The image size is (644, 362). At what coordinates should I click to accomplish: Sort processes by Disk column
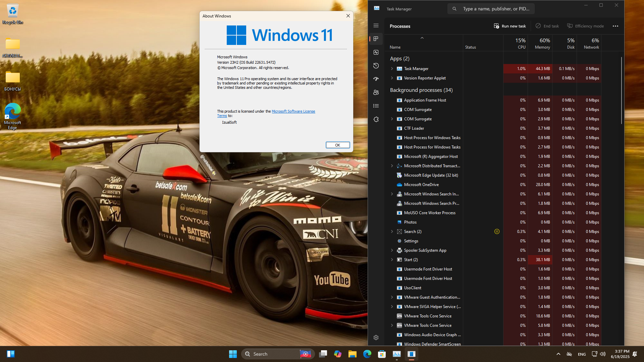565,43
